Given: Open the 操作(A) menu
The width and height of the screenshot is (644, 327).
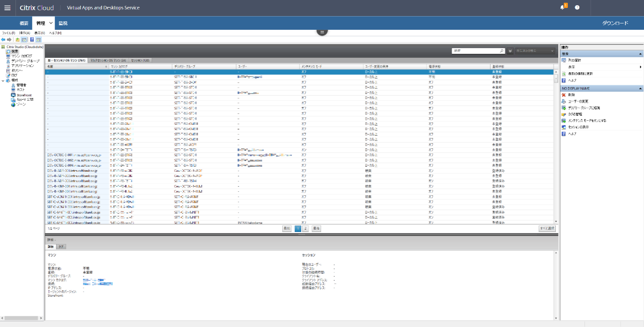Looking at the screenshot, I should [24, 33].
